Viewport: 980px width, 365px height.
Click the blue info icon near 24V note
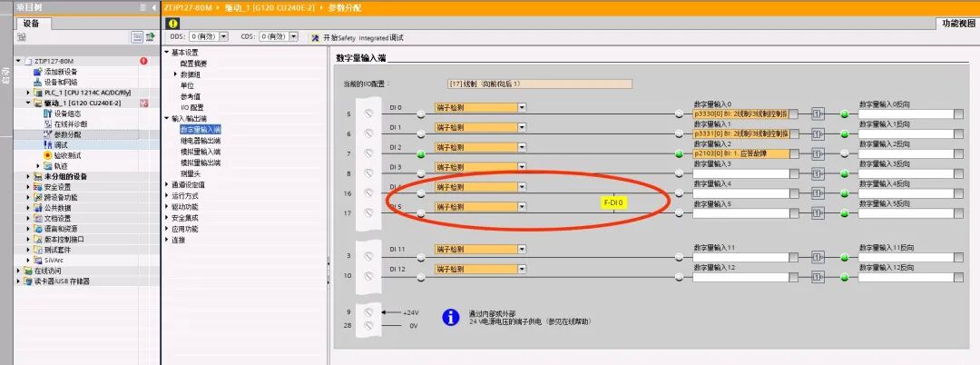click(451, 317)
